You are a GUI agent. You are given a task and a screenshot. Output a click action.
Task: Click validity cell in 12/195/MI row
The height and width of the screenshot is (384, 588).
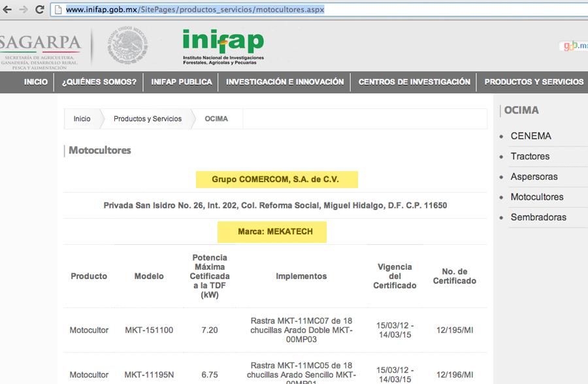point(395,330)
